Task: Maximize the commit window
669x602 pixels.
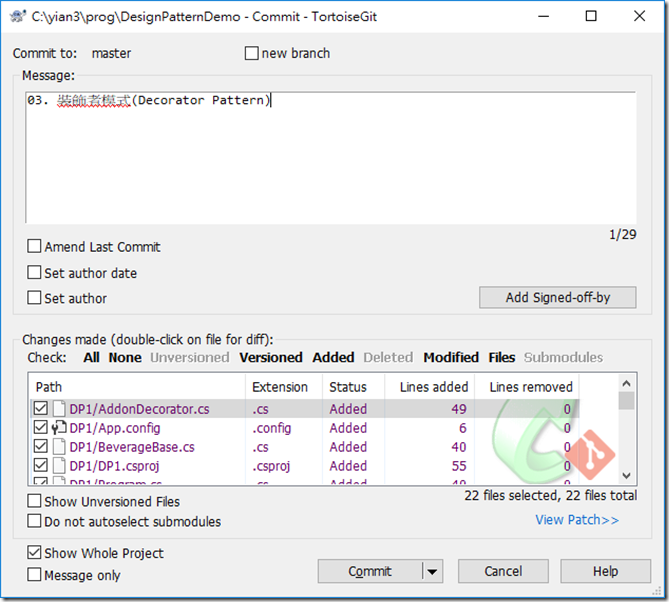Action: pos(591,17)
